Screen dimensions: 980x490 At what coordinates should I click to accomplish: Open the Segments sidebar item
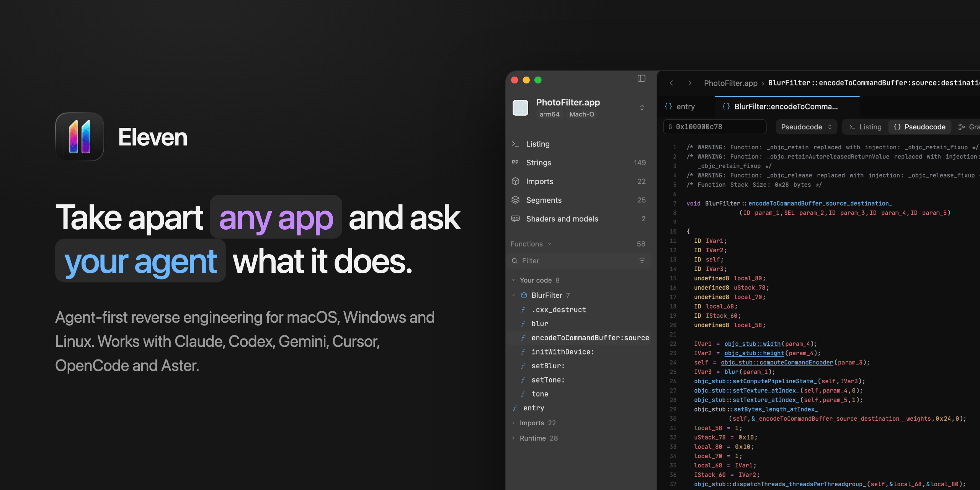pyautogui.click(x=578, y=200)
